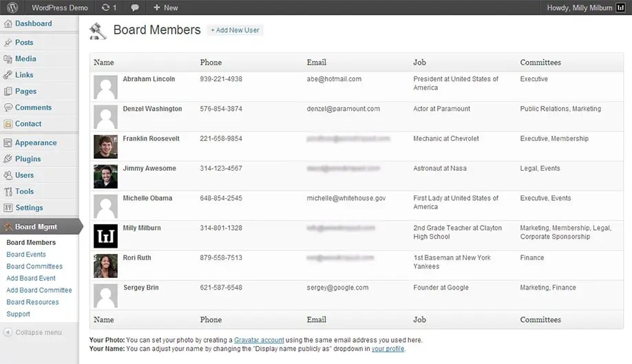This screenshot has width=632, height=364.
Task: Open Board Events submenu item
Action: 26,255
